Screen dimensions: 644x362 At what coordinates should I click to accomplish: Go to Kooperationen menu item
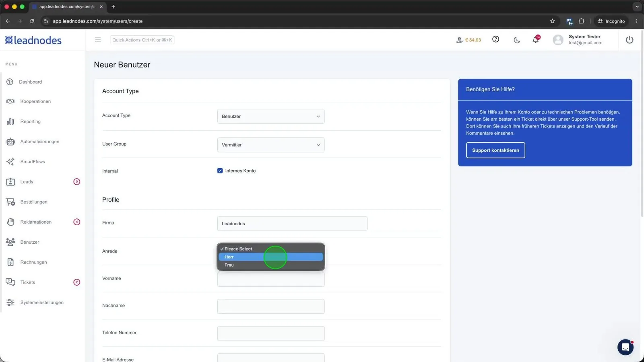(x=35, y=101)
